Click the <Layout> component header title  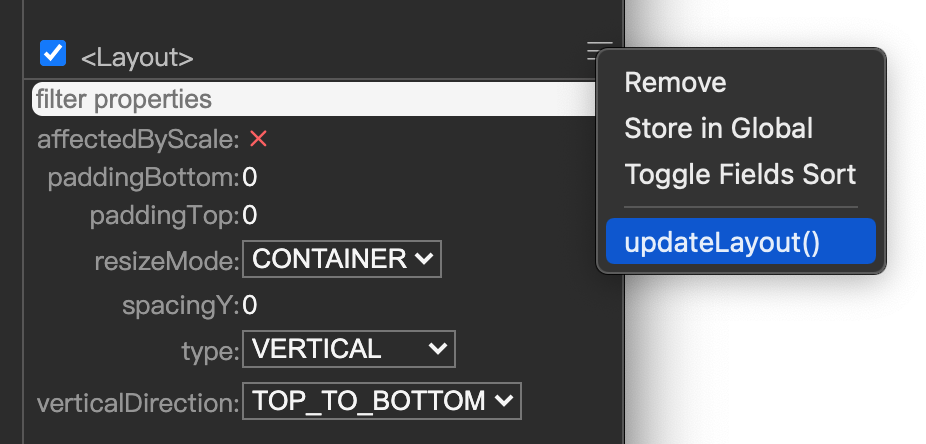point(137,58)
